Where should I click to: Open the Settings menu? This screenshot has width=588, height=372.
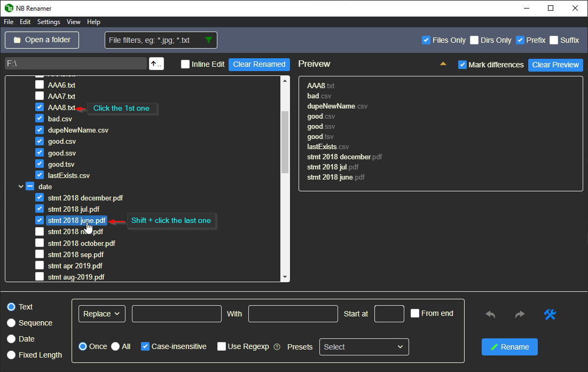point(49,22)
